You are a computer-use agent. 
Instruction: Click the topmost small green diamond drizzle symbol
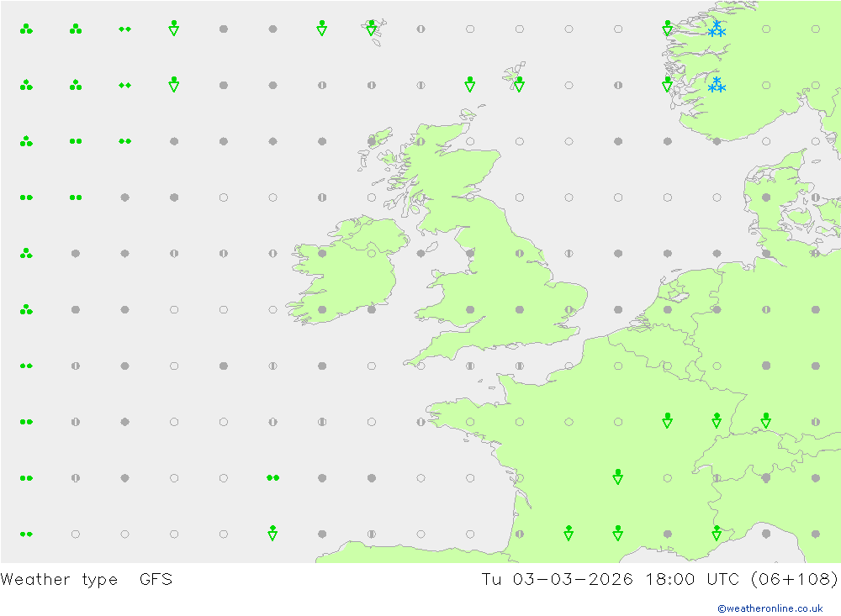[x=124, y=29]
